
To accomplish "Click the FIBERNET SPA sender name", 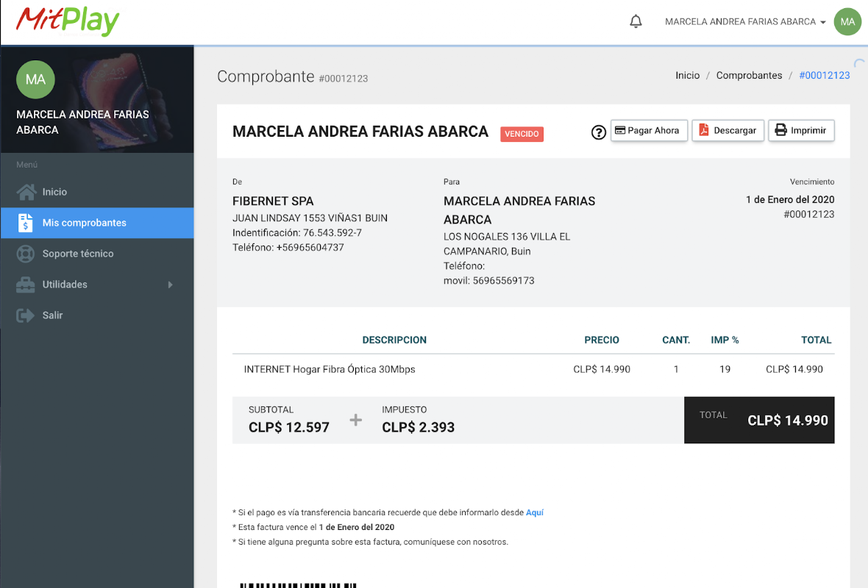I will tap(273, 201).
